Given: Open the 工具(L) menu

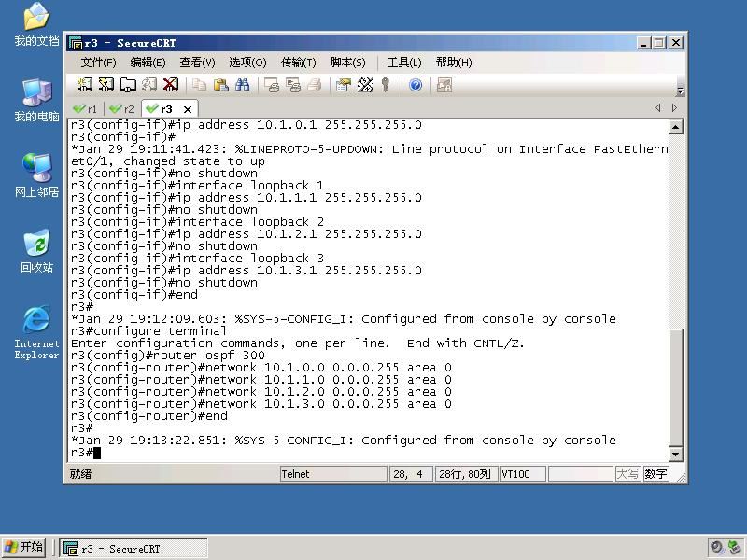Looking at the screenshot, I should pos(404,63).
